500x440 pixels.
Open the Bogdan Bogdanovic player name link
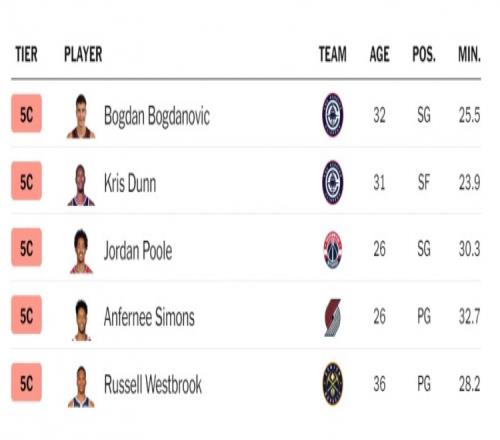[x=157, y=116]
